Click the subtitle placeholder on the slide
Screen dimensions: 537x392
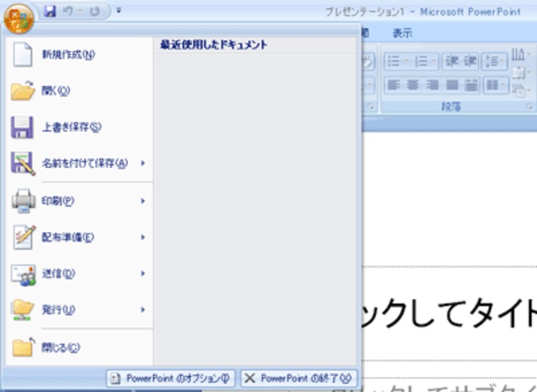pyautogui.click(x=434, y=387)
